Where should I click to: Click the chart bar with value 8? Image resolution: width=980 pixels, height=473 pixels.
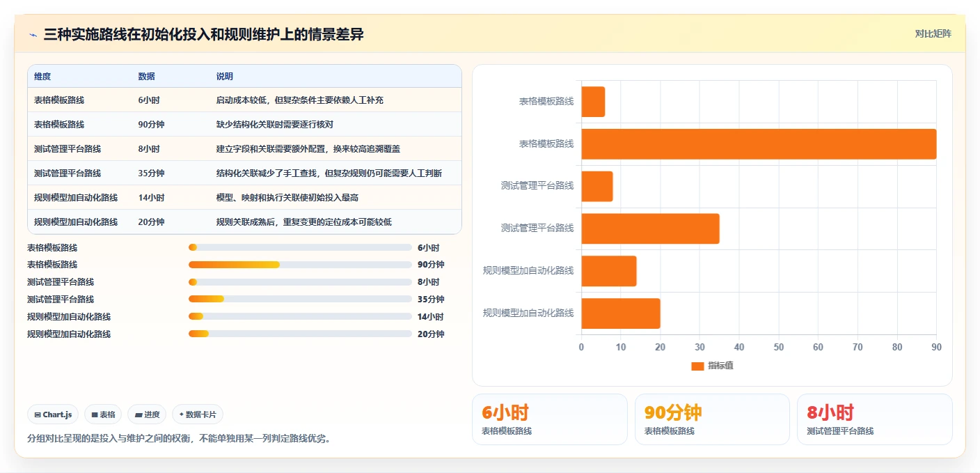597,186
